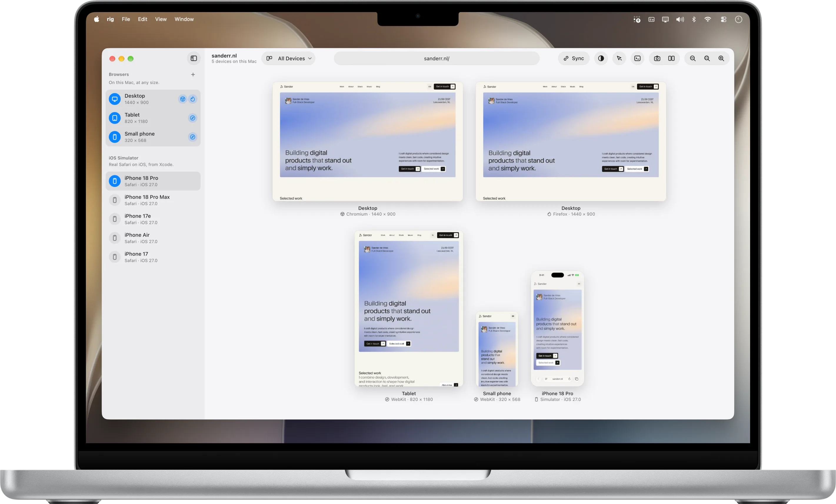This screenshot has height=504, width=836.
Task: Activate the element inspect cursor tool
Action: [x=619, y=58]
